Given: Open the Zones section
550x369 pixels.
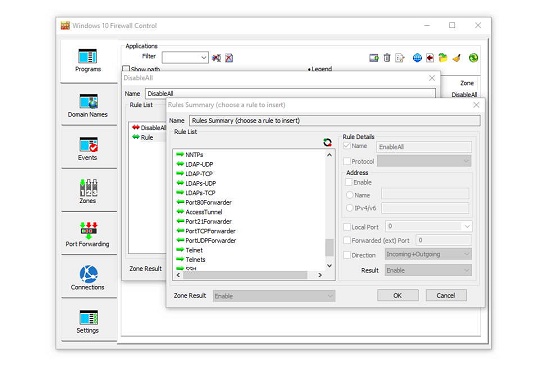Looking at the screenshot, I should pyautogui.click(x=88, y=192).
